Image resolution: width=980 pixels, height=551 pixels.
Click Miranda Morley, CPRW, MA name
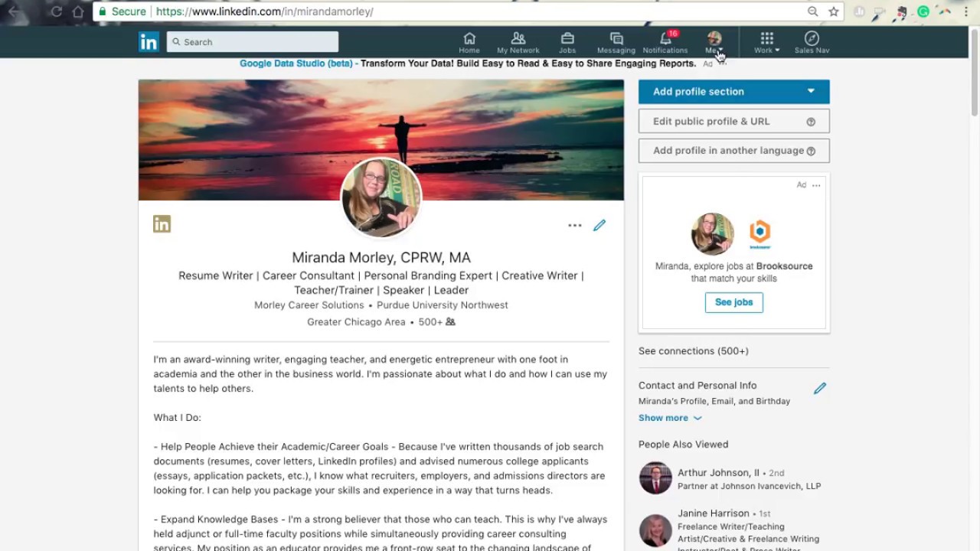click(x=381, y=258)
